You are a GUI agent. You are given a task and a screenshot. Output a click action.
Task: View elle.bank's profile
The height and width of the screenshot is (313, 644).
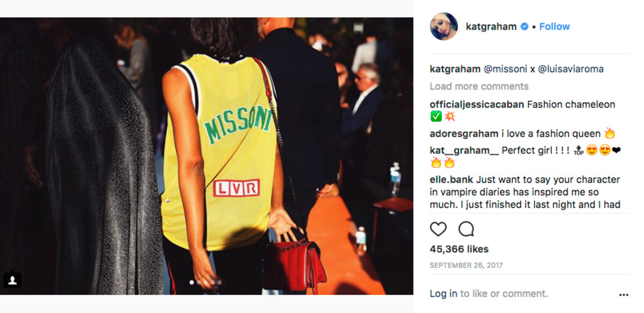tap(451, 180)
